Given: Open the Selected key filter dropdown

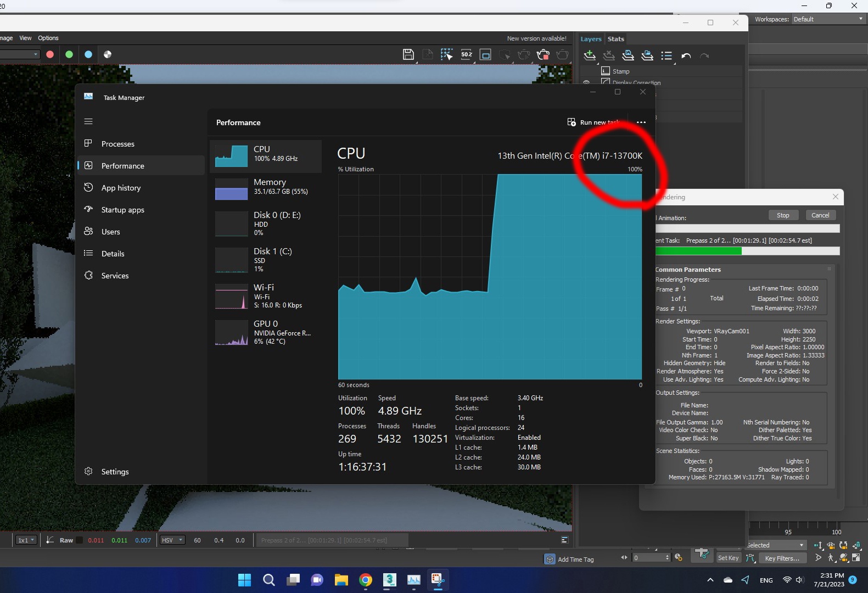Looking at the screenshot, I should [776, 545].
